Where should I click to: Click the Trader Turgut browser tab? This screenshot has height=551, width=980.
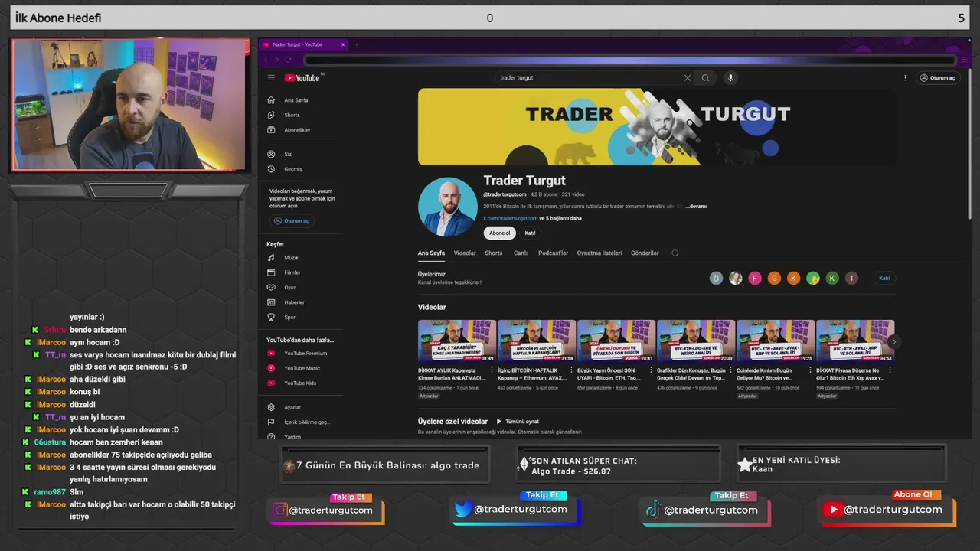(302, 44)
